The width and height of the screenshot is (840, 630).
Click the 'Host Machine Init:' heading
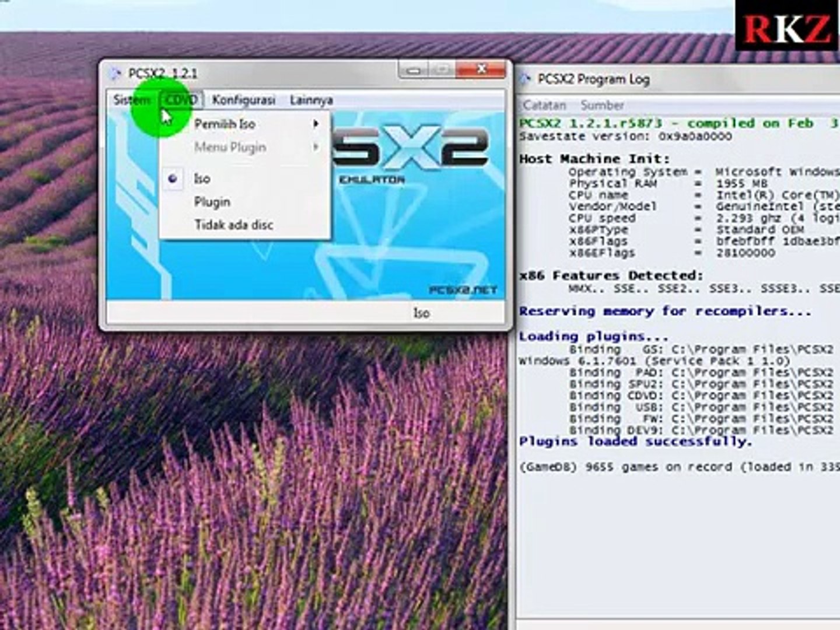point(594,159)
